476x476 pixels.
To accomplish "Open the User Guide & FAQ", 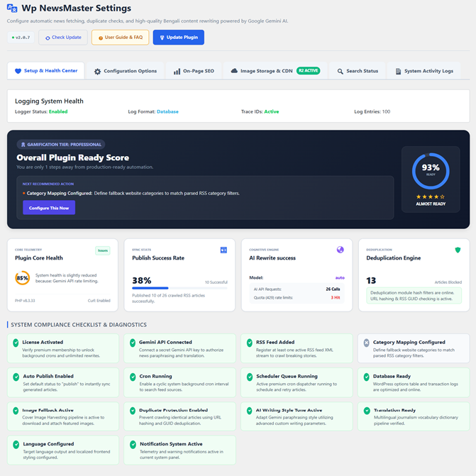I will point(120,38).
